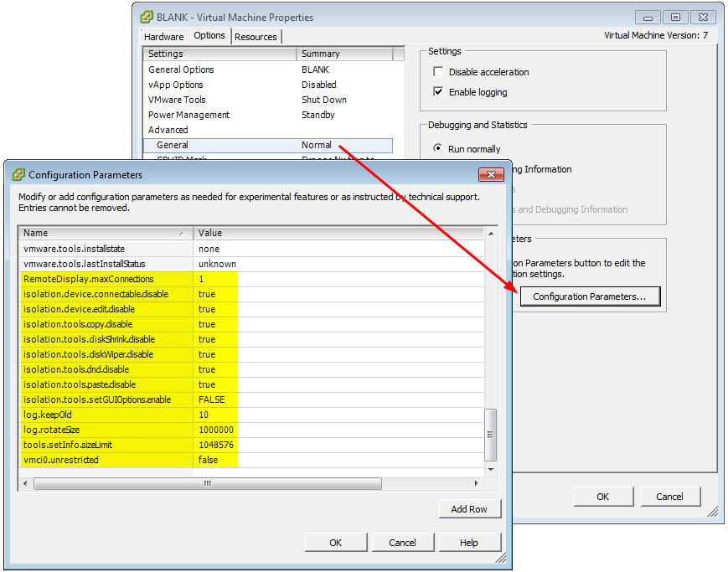
Task: Click OK in Virtual Machine Properties window
Action: tap(603, 497)
